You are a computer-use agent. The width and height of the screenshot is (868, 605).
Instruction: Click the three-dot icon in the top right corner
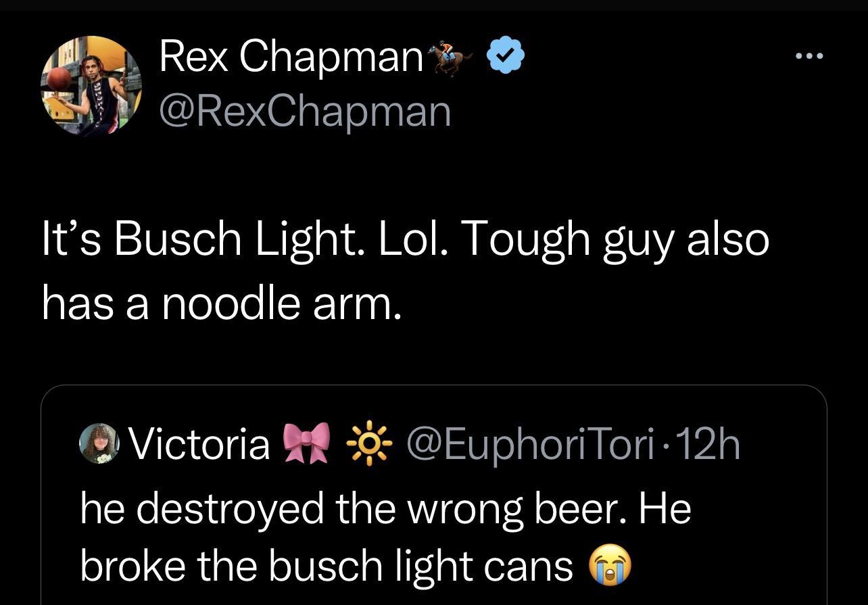pos(809,57)
